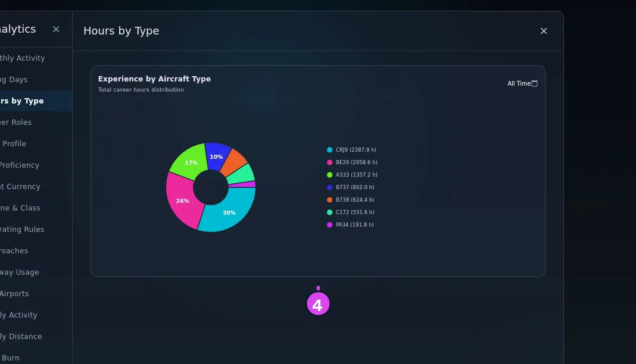Click the orange B738 legend dot
Image resolution: width=636 pixels, height=364 pixels.
click(x=330, y=200)
